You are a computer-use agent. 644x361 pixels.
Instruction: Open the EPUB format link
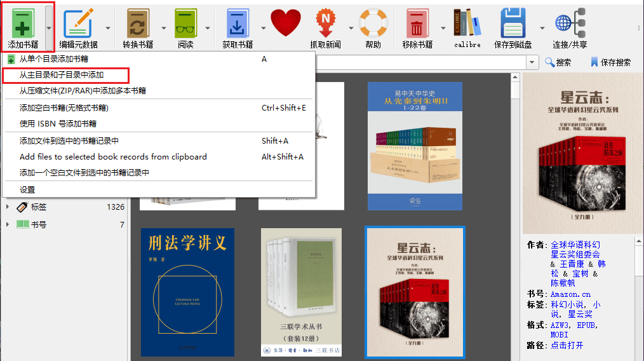click(586, 325)
